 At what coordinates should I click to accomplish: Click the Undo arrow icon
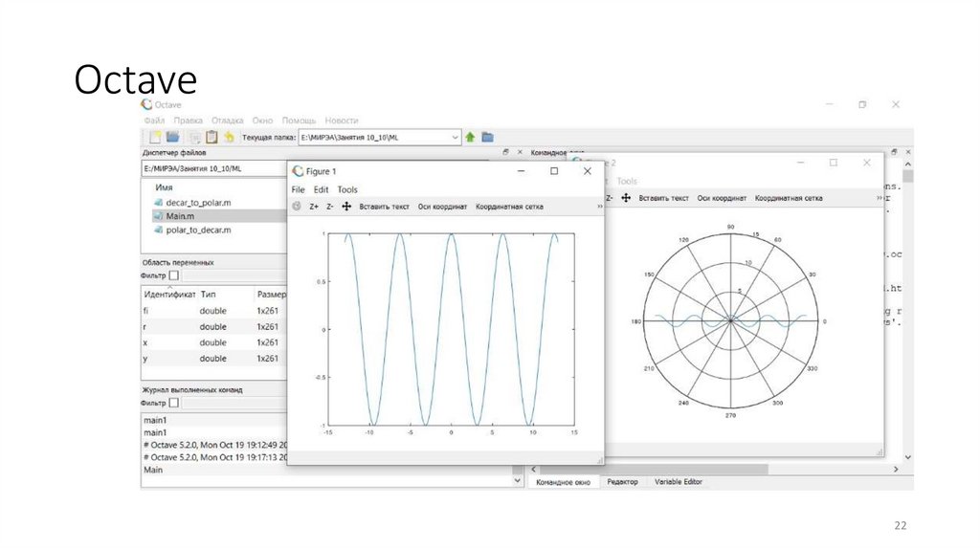click(x=229, y=137)
